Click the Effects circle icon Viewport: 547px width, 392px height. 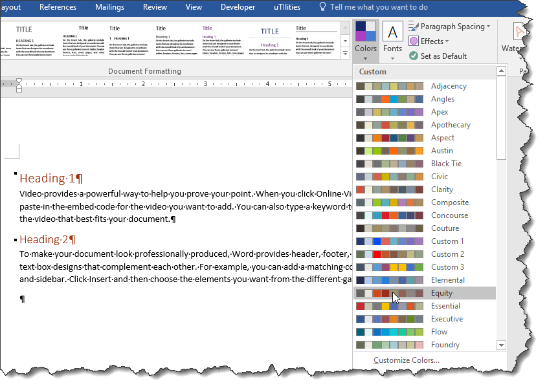tap(414, 41)
